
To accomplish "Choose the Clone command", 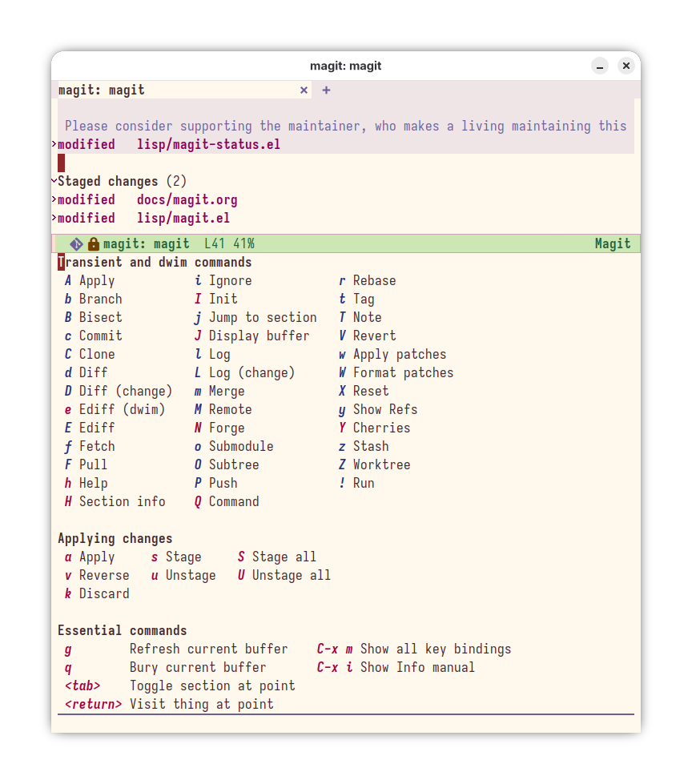I will (90, 355).
